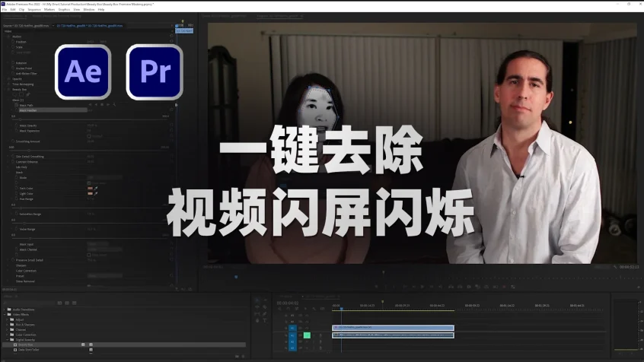The image size is (644, 362).
Task: Click the Effects panel search field
Action: [x=29, y=303]
